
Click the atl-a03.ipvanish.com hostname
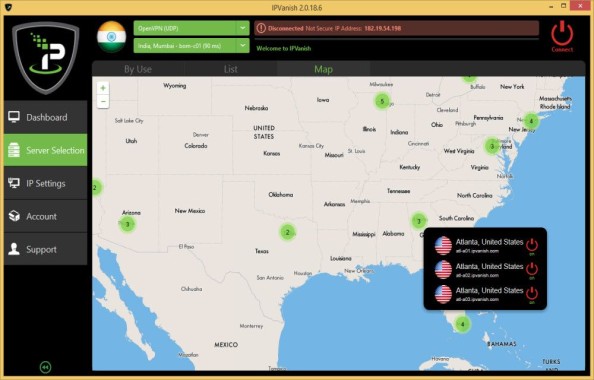point(477,299)
